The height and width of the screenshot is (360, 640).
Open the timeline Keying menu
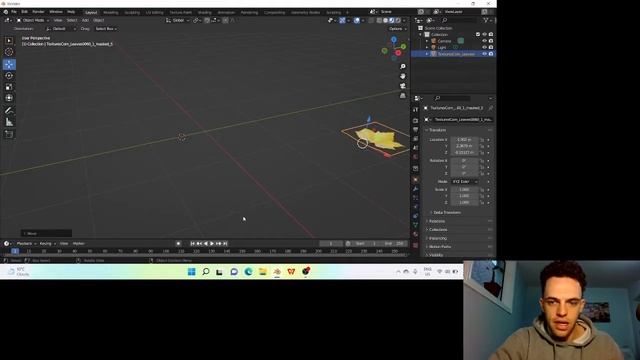(x=47, y=244)
